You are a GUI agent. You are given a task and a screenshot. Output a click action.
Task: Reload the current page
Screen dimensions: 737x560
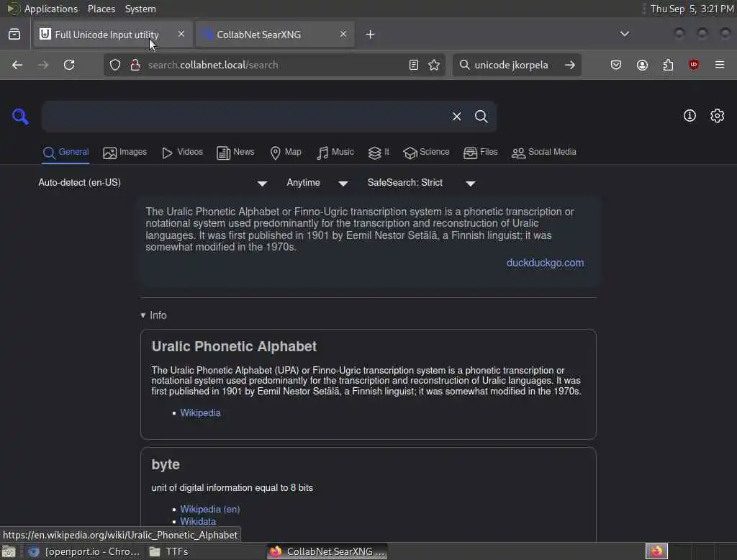[x=69, y=65]
